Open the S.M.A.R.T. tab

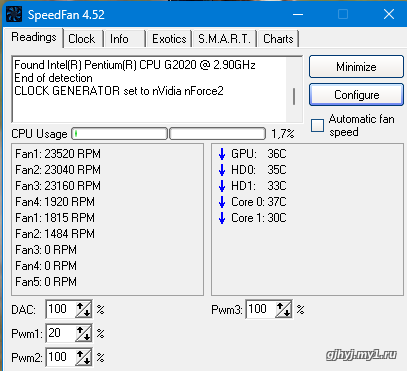tap(224, 39)
